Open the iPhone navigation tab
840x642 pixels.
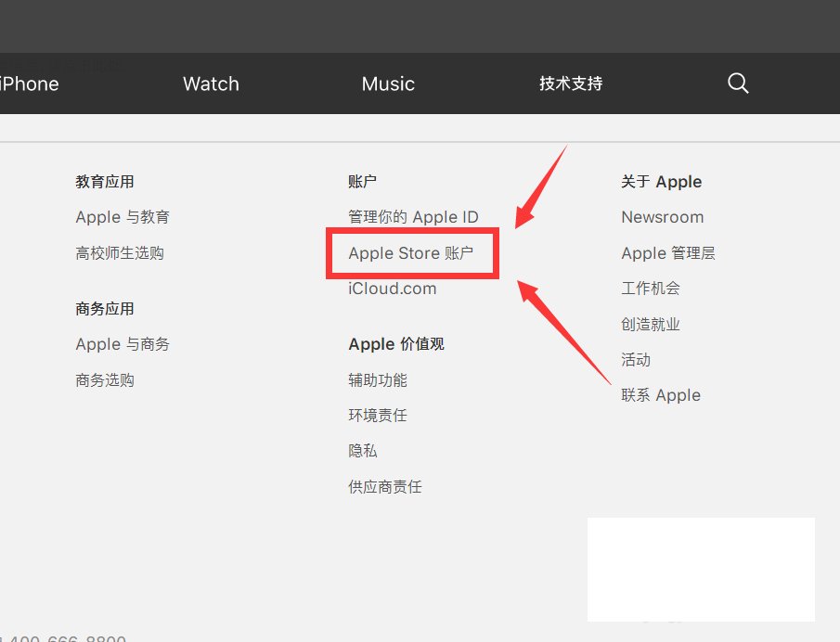tap(30, 84)
